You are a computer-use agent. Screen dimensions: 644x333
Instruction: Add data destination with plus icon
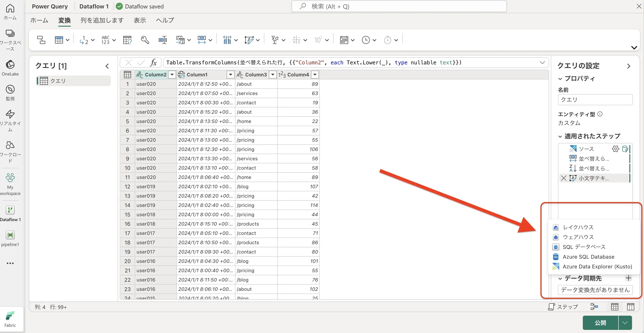coord(628,278)
